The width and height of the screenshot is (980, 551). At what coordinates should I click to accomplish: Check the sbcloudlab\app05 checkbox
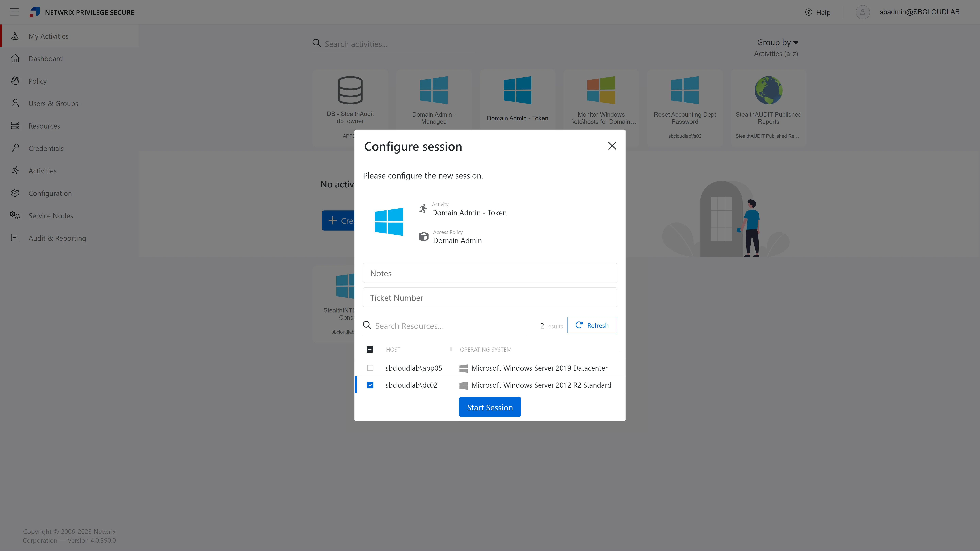tap(370, 368)
